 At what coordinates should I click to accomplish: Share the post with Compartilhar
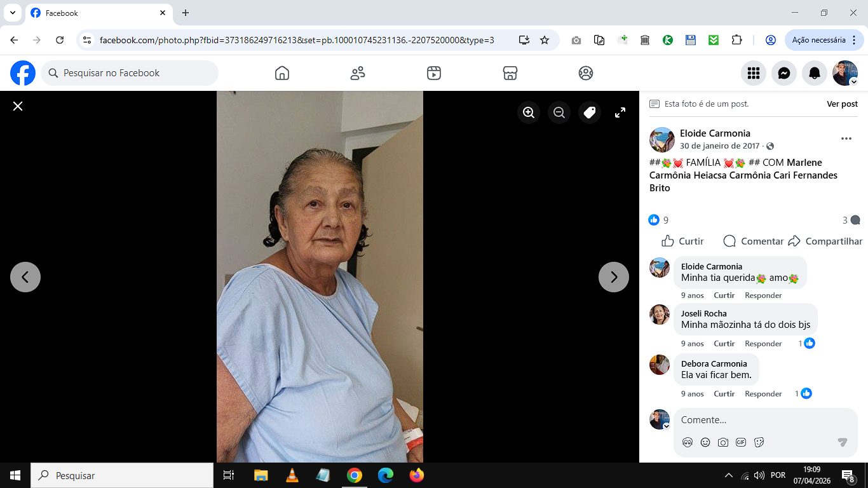[x=825, y=241]
